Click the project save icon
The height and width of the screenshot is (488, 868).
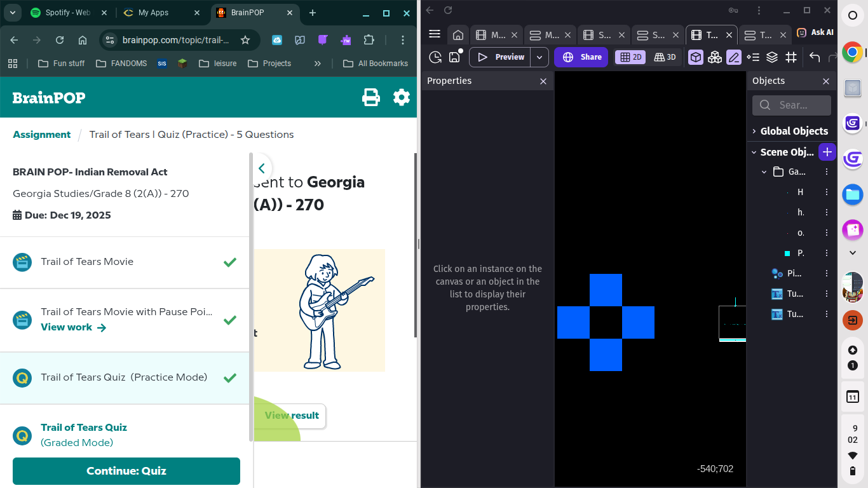pyautogui.click(x=454, y=57)
